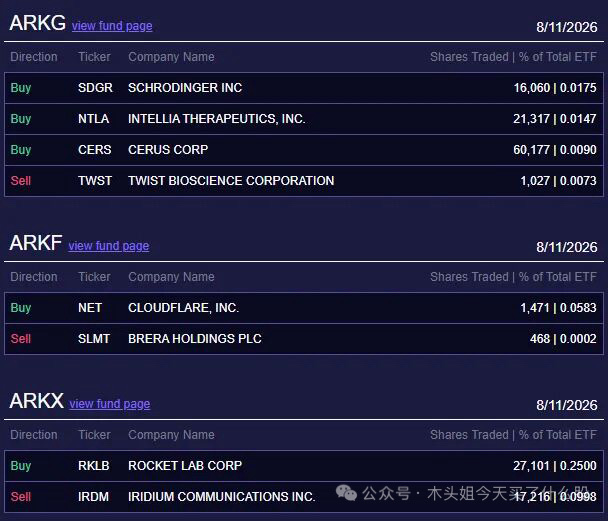Click the Buy label in NET row
This screenshot has height=521, width=608.
tap(21, 308)
